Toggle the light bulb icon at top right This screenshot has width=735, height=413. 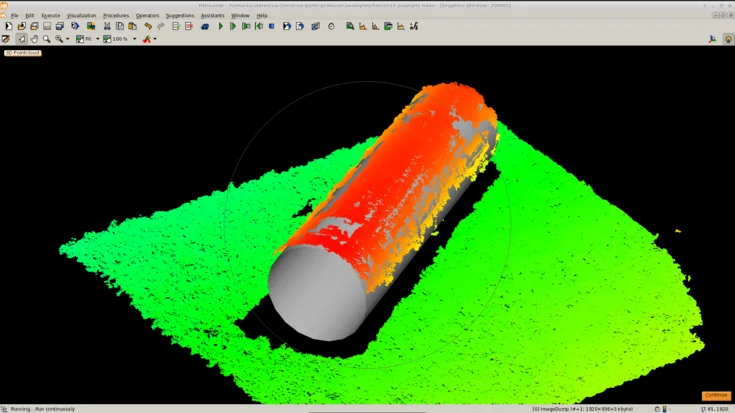[728, 39]
